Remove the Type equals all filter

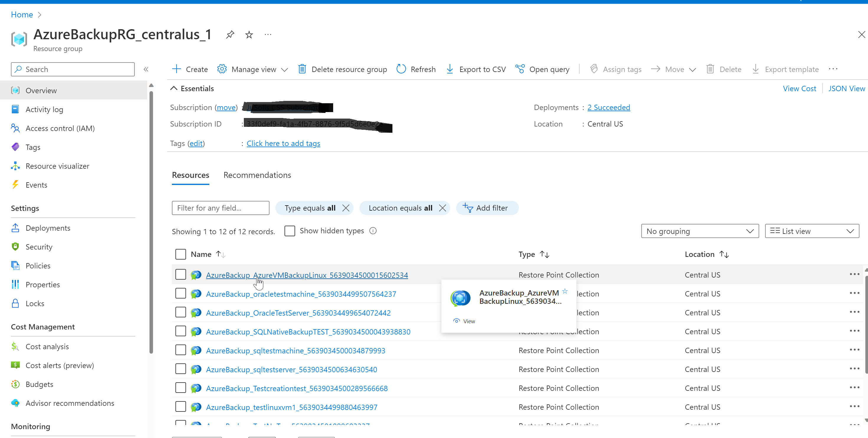[x=346, y=208]
